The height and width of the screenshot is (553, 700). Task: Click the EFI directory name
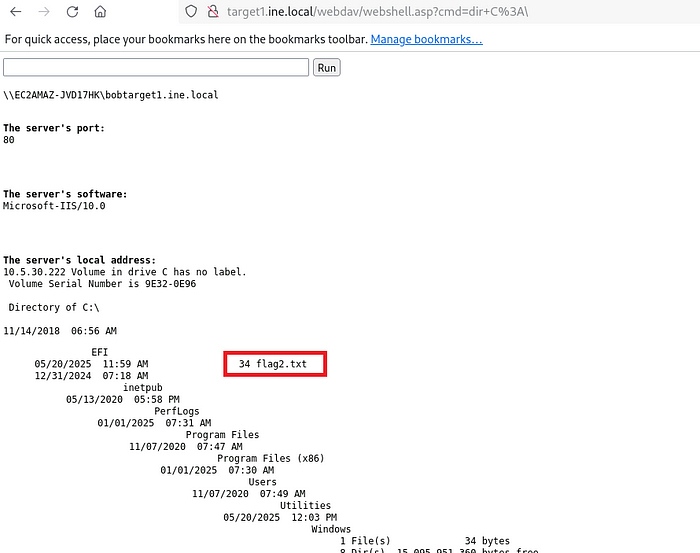100,352
